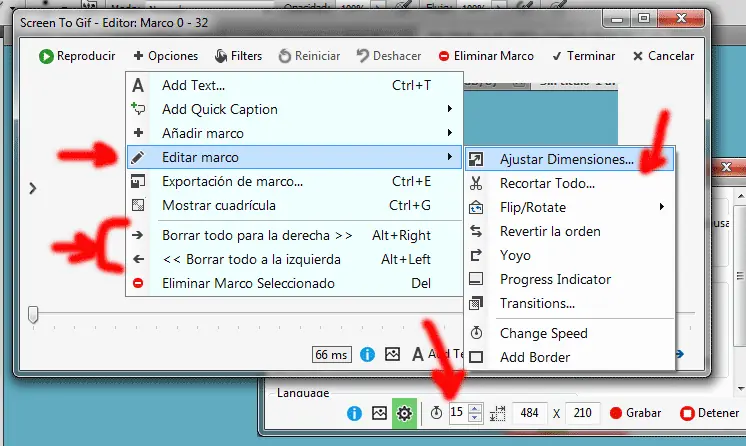This screenshot has width=746, height=446.
Task: Click the Progress Indicator icon
Action: pos(476,278)
